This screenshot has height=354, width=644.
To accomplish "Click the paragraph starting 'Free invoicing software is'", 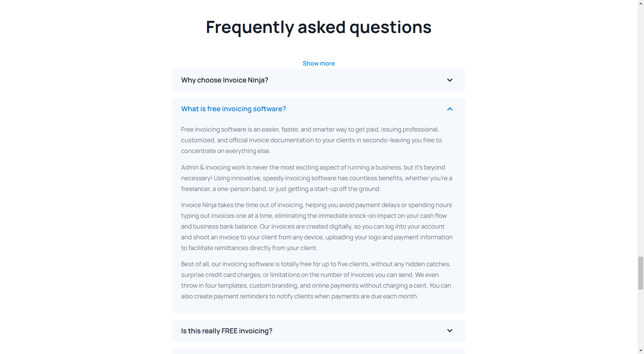I will 311,140.
